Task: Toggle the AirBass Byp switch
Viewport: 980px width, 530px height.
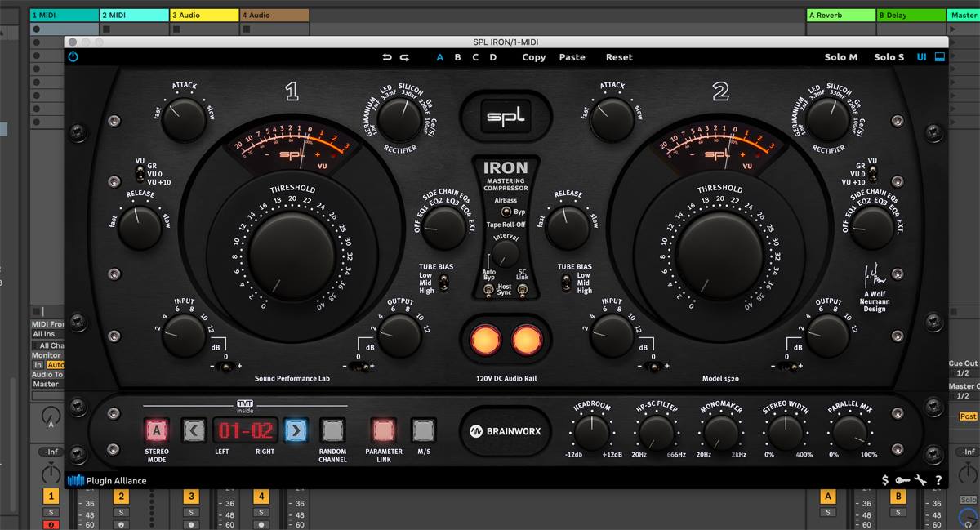Action: 506,212
